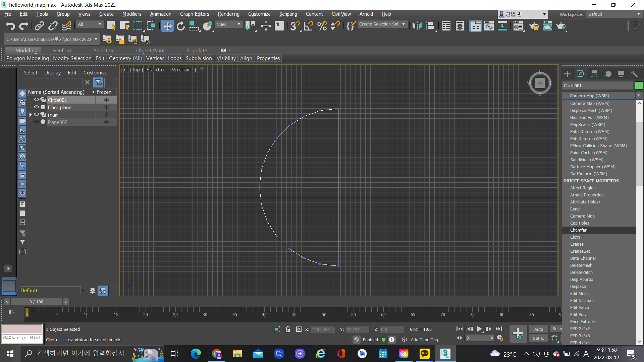Click the Undo arrow icon
This screenshot has height=362, width=644.
(10, 26)
